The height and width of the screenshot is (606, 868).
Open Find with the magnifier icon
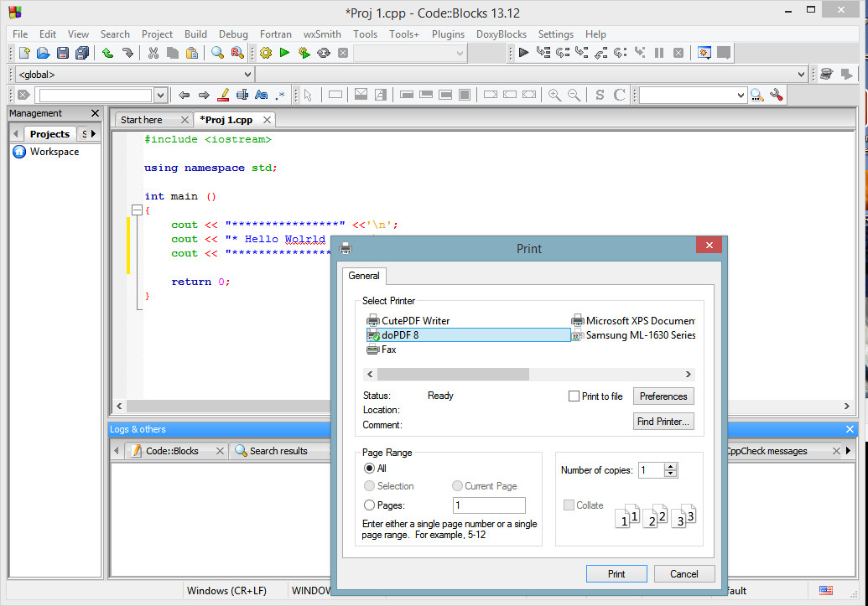[217, 53]
